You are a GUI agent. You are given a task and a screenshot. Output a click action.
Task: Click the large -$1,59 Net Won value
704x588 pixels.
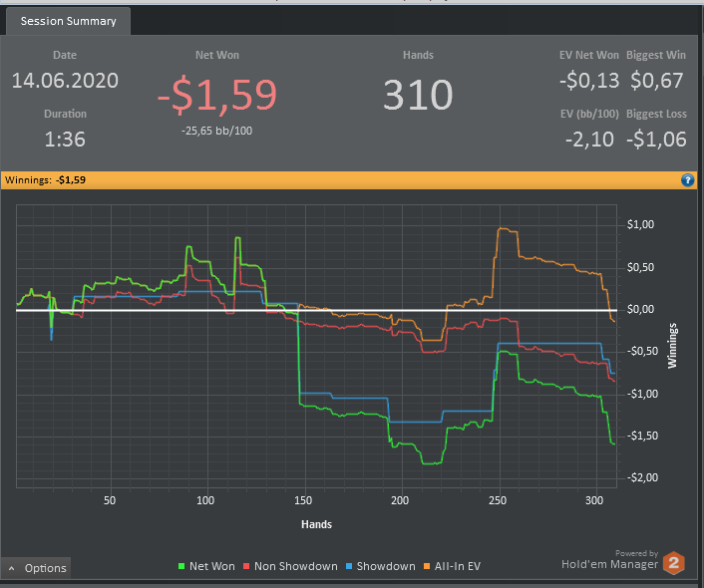point(217,95)
